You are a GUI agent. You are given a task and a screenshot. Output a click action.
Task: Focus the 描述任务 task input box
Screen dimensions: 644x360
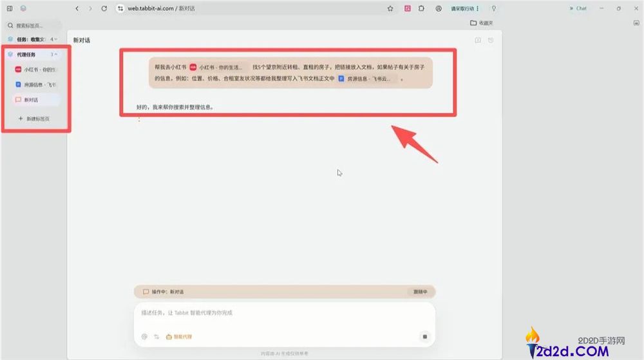284,313
